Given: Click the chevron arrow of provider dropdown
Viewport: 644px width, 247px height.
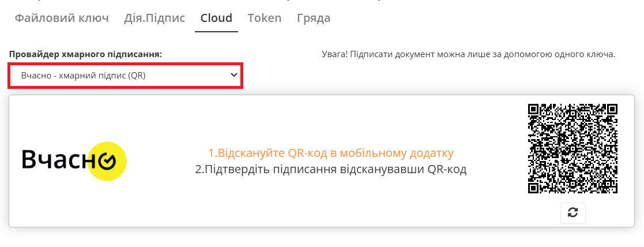Looking at the screenshot, I should [234, 75].
